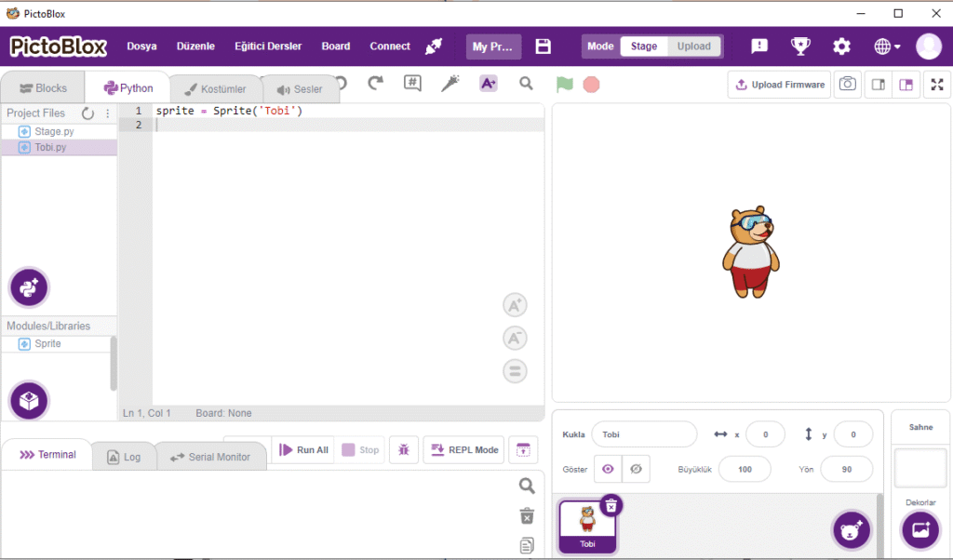Screen dimensions: 953x560
Task: Enter full screen stage mode
Action: (x=936, y=85)
